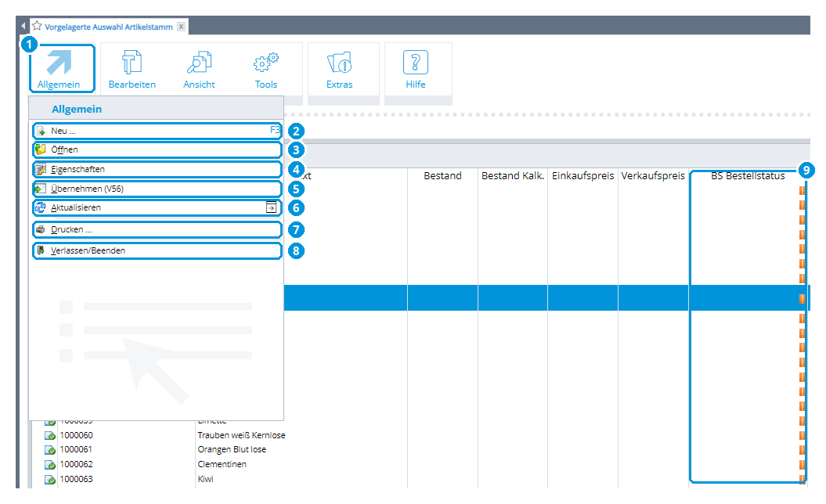Switch to the Ansicht ribbon tab
The image size is (826, 504).
(x=199, y=70)
